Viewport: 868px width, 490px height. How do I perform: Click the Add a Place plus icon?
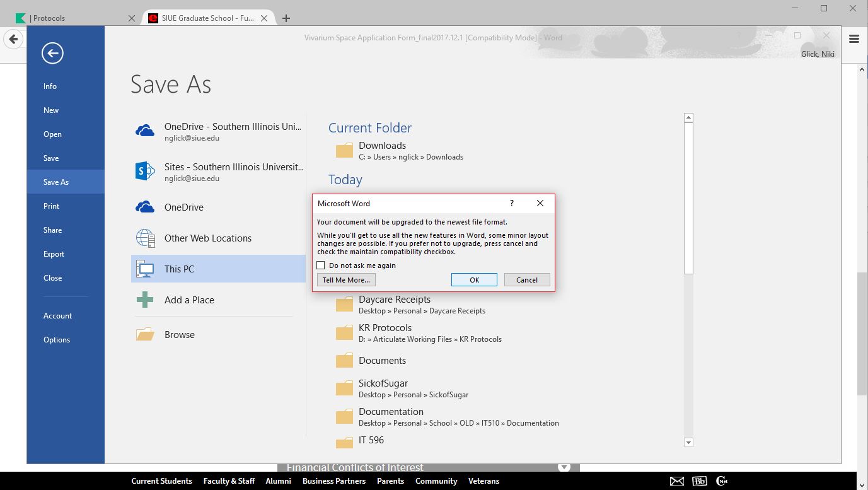pyautogui.click(x=145, y=300)
